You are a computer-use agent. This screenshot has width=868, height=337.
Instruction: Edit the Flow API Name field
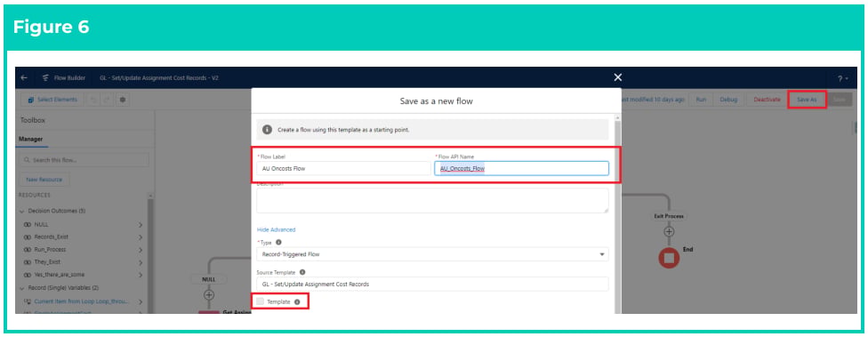pos(521,169)
